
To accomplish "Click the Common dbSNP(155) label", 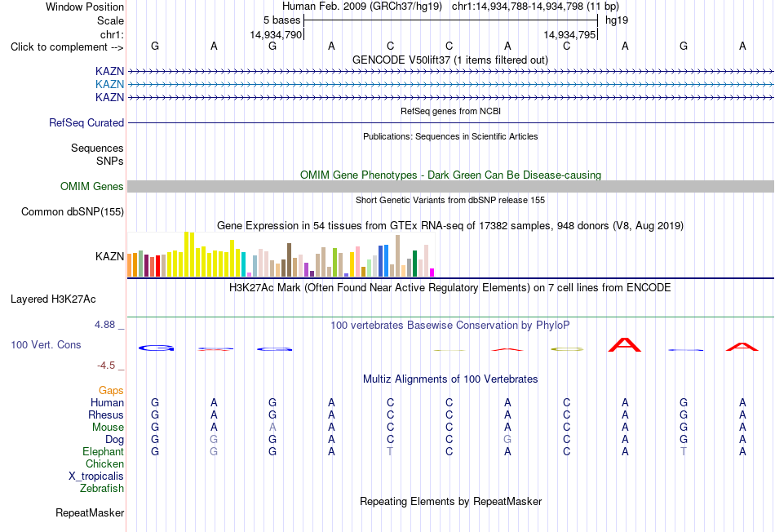I will click(x=73, y=211).
